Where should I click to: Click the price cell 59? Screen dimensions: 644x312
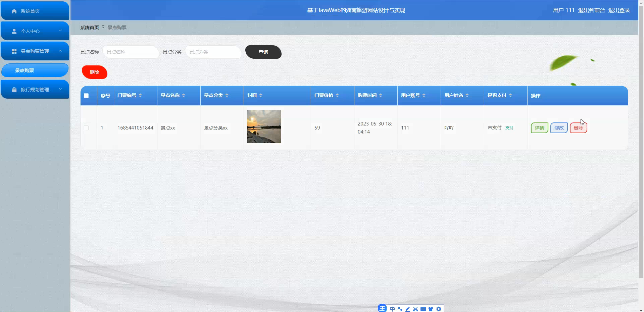tap(317, 128)
